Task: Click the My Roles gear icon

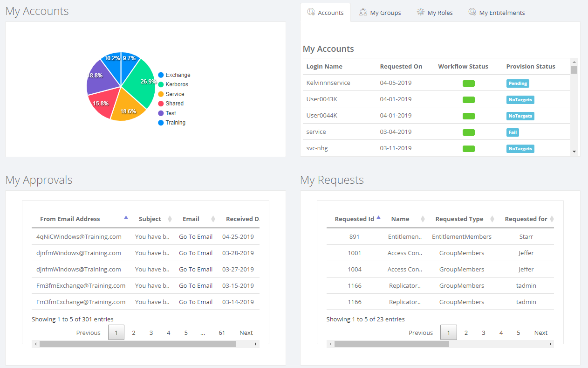Action: coord(421,12)
